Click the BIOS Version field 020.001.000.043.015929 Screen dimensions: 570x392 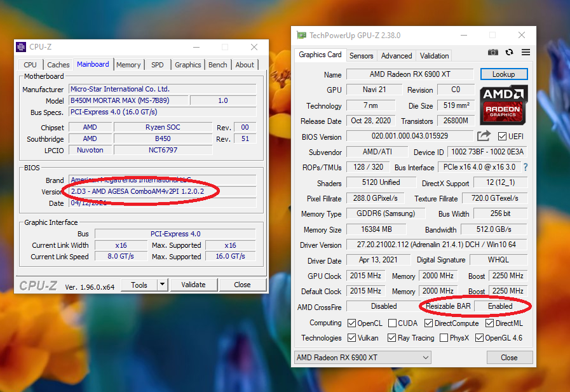(x=410, y=136)
